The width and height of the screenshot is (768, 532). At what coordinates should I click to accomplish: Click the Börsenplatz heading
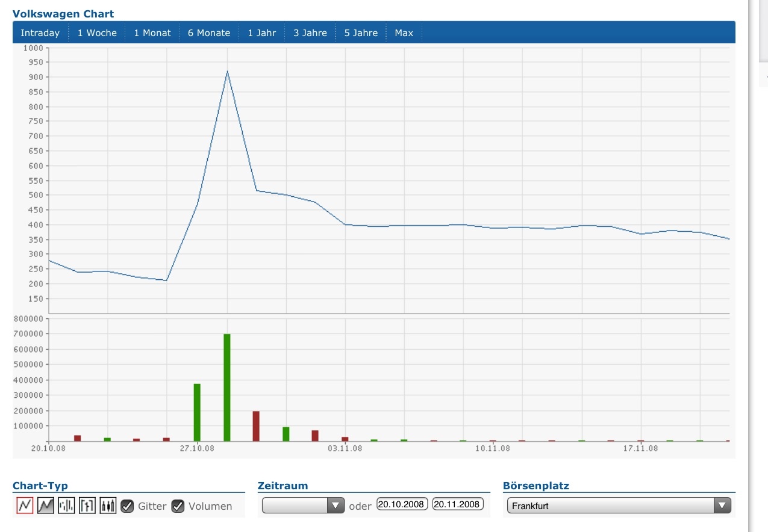536,486
